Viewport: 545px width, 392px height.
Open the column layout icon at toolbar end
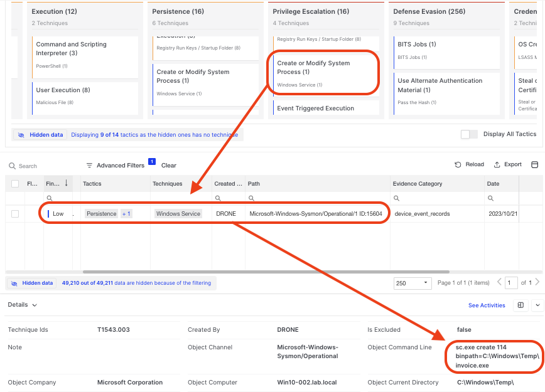pos(535,165)
